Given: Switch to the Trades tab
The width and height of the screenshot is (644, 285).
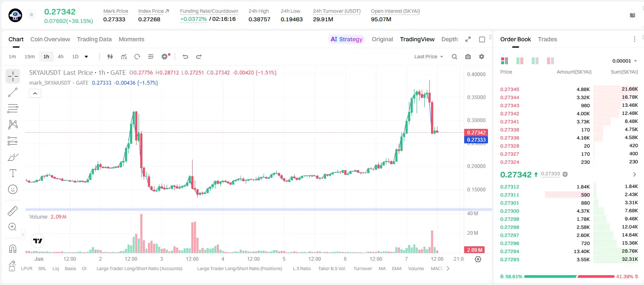Looking at the screenshot, I should (548, 39).
